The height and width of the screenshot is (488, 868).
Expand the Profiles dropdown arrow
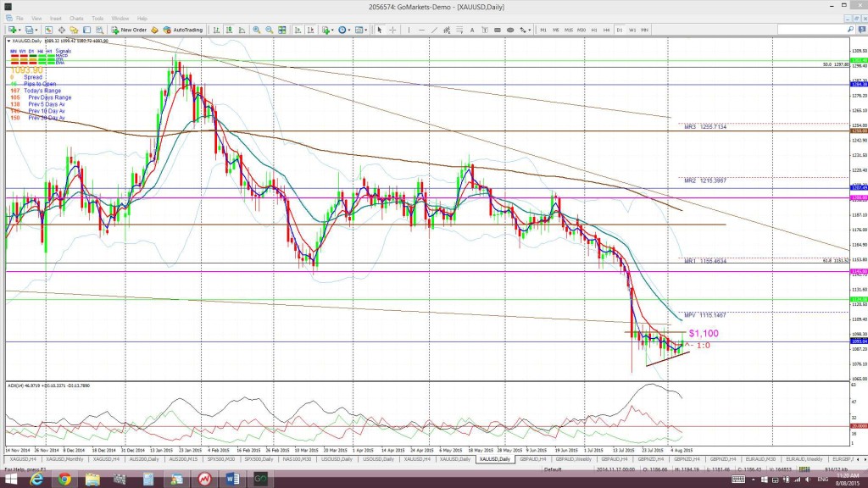click(x=36, y=30)
